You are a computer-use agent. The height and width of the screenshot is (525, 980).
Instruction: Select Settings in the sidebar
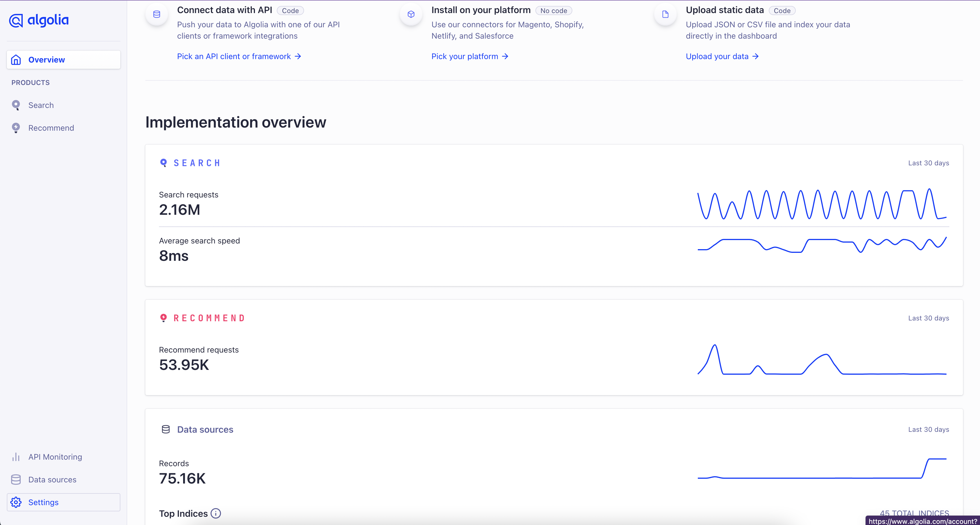click(43, 502)
